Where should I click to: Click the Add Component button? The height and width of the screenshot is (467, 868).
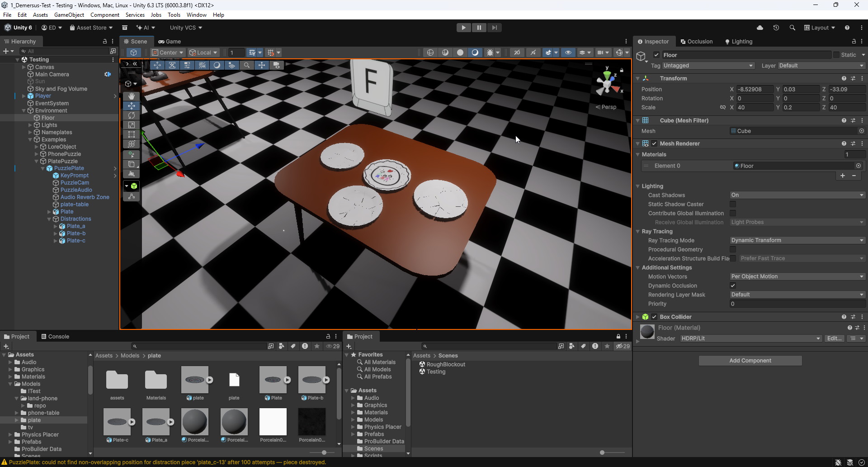point(750,360)
